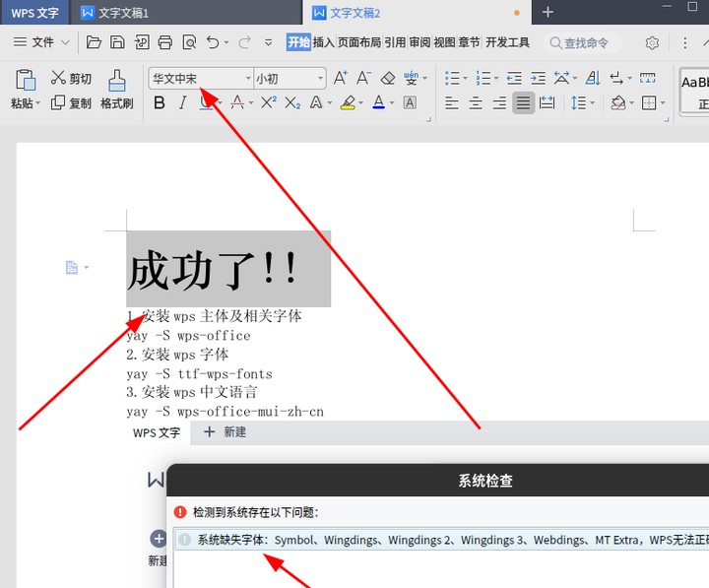Click the 复制 copy button

(x=71, y=103)
